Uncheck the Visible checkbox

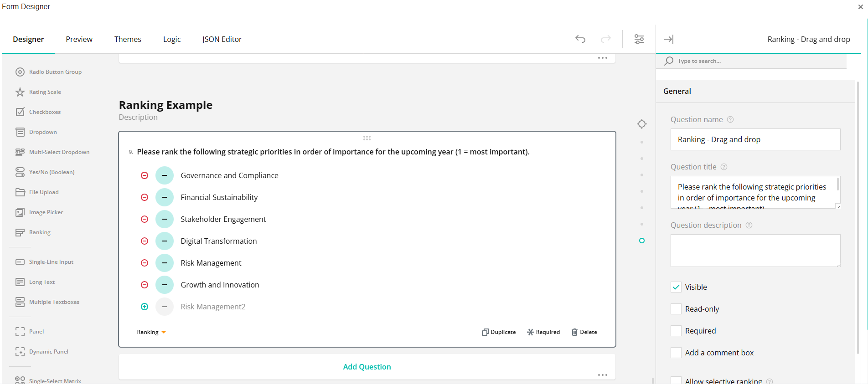[676, 287]
